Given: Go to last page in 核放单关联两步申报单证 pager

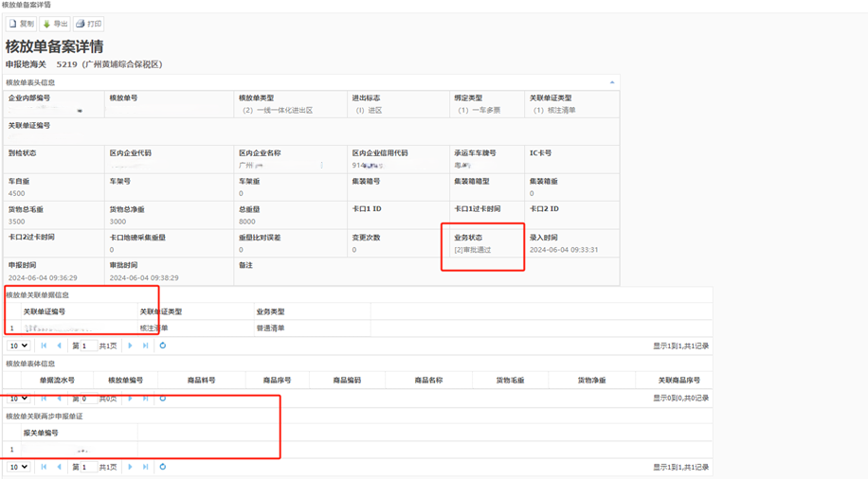Looking at the screenshot, I should 146,467.
